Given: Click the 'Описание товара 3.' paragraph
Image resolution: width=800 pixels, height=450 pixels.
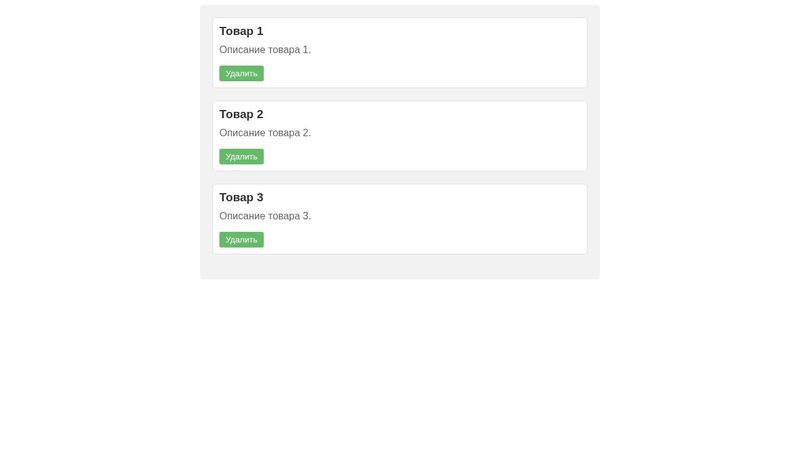Looking at the screenshot, I should 265,216.
